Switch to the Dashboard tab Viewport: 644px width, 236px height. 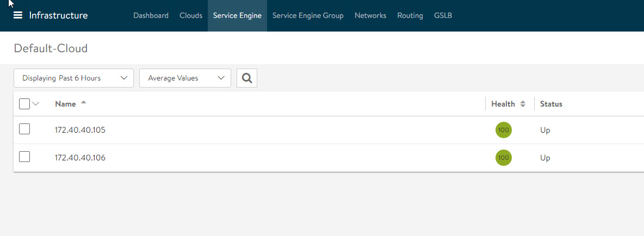[x=151, y=16]
